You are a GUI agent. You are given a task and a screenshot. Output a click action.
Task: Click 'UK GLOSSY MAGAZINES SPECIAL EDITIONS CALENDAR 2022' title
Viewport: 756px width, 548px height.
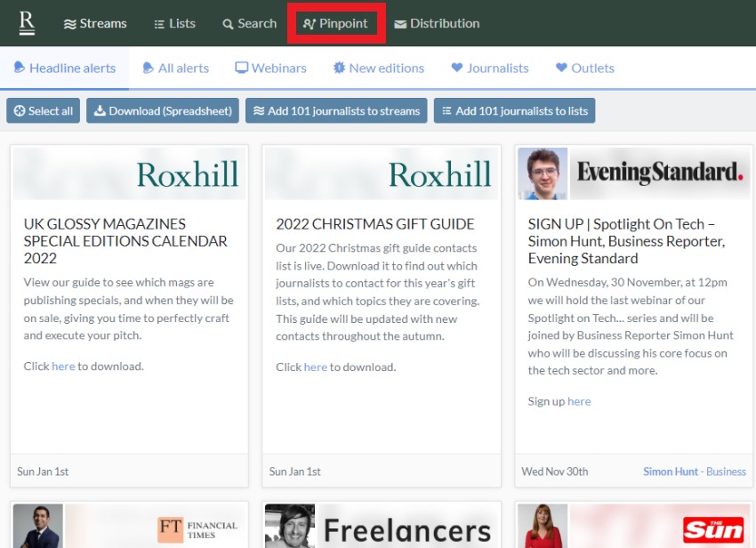click(125, 241)
